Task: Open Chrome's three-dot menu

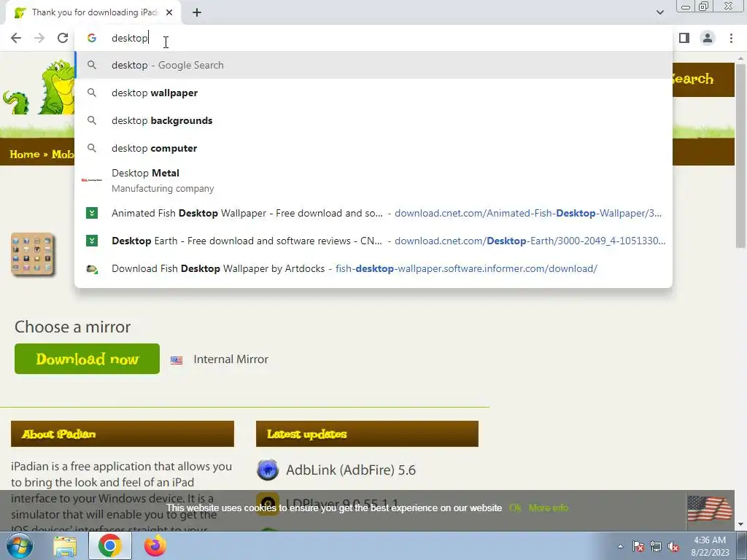Action: pyautogui.click(x=731, y=38)
